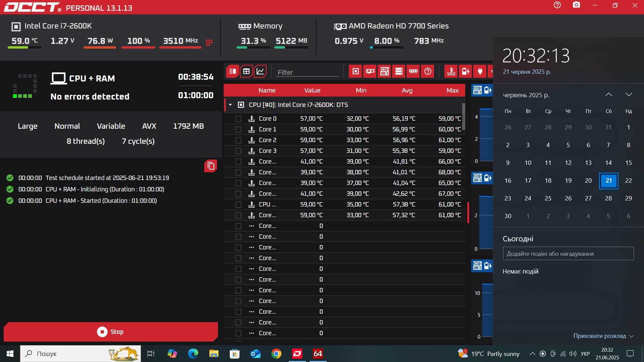Screen dimensions: 644x362
Task: Check the Core 2 temperature checkbox
Action: click(238, 140)
